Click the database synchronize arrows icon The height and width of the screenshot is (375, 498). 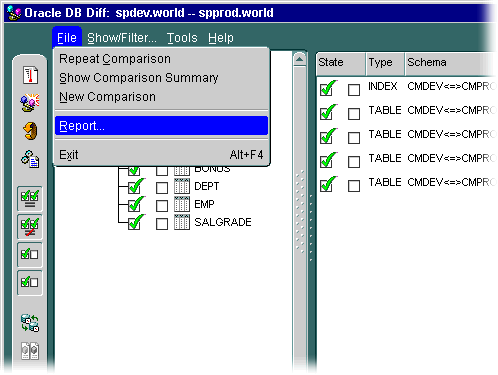pos(30,323)
